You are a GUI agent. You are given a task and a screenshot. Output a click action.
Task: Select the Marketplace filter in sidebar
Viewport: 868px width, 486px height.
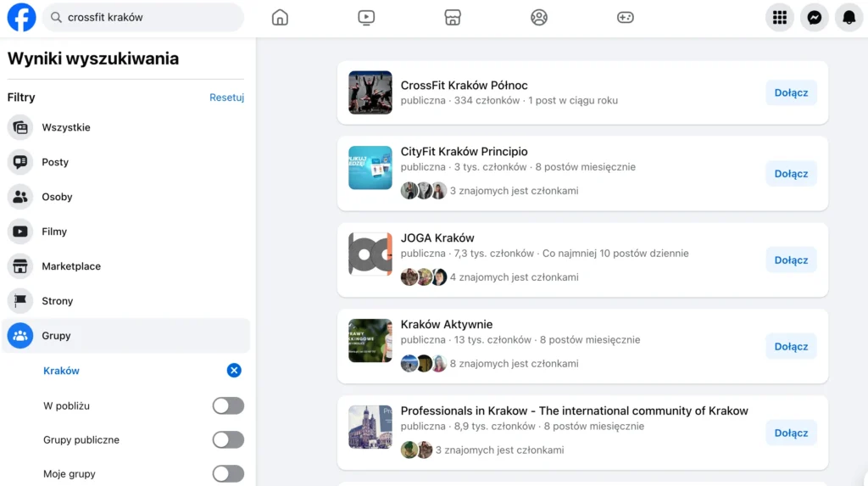pos(125,266)
